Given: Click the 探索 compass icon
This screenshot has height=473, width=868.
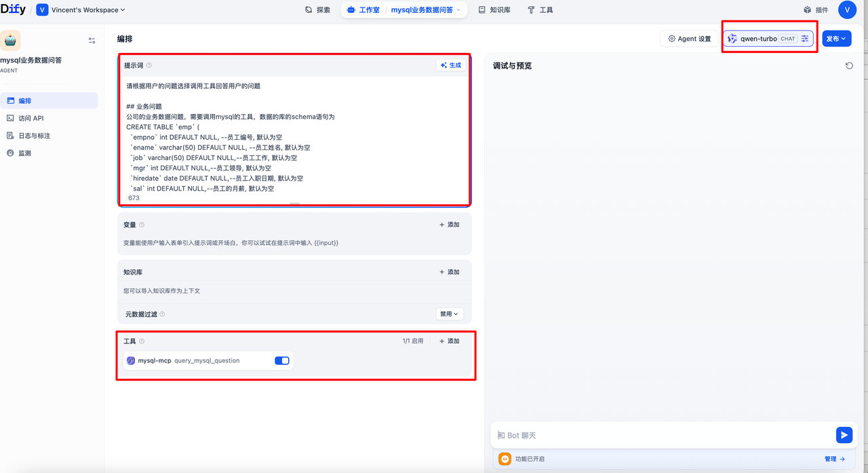Looking at the screenshot, I should tap(309, 10).
